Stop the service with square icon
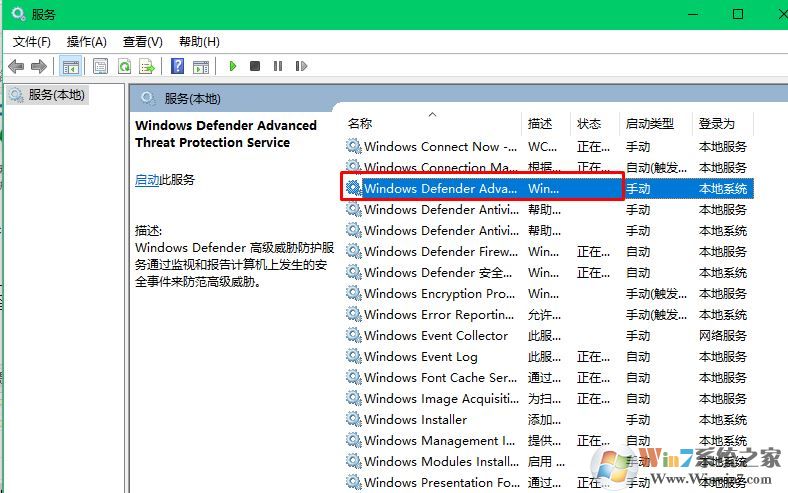The image size is (788, 493). pyautogui.click(x=255, y=66)
